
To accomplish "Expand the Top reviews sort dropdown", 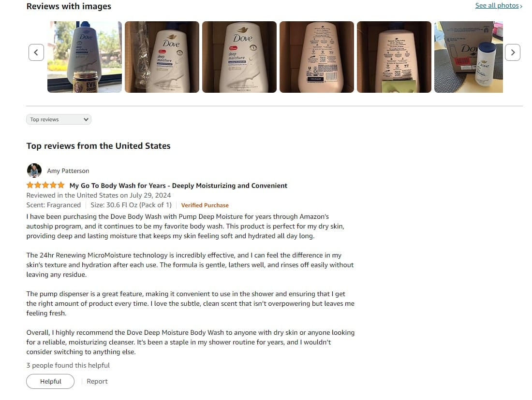I will click(59, 119).
